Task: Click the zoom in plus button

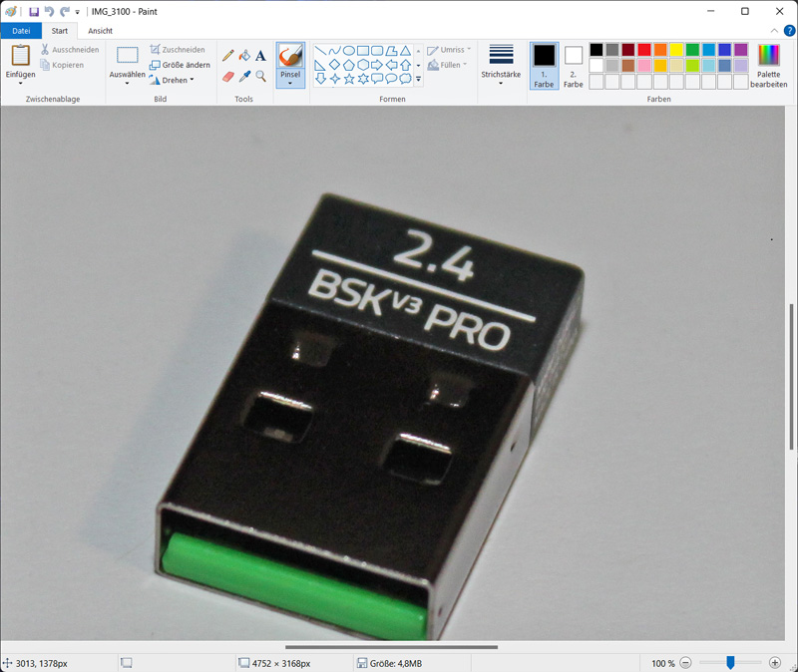Action: 775,663
